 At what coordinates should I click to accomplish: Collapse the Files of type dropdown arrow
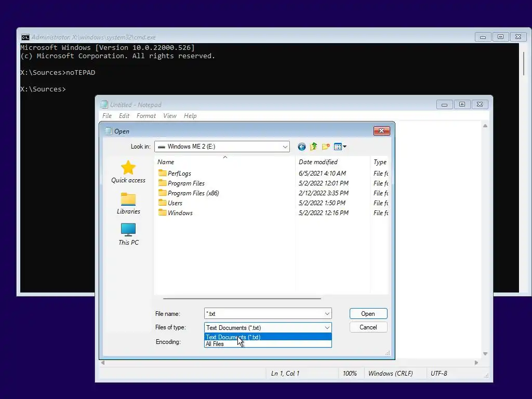tap(327, 328)
